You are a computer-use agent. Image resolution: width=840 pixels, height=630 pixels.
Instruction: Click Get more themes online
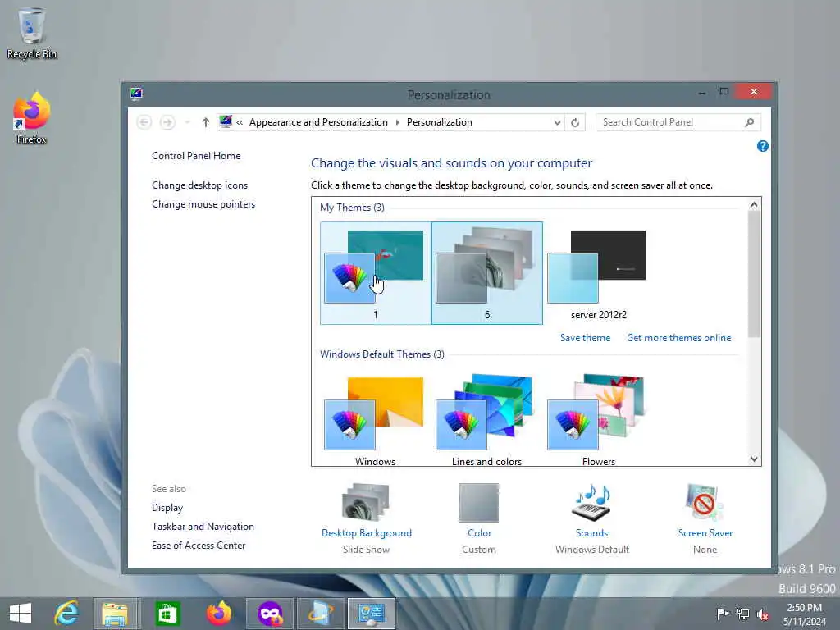(x=678, y=338)
